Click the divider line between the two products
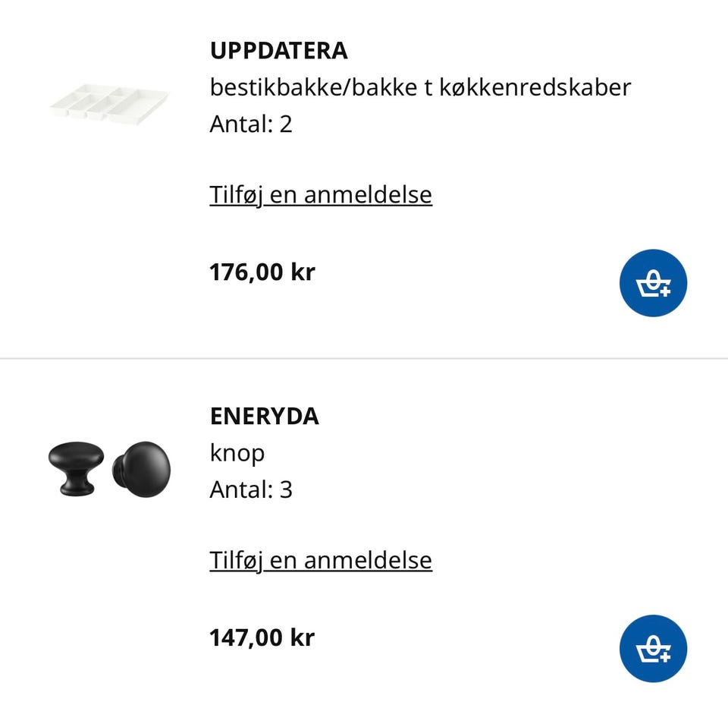 pyautogui.click(x=364, y=359)
